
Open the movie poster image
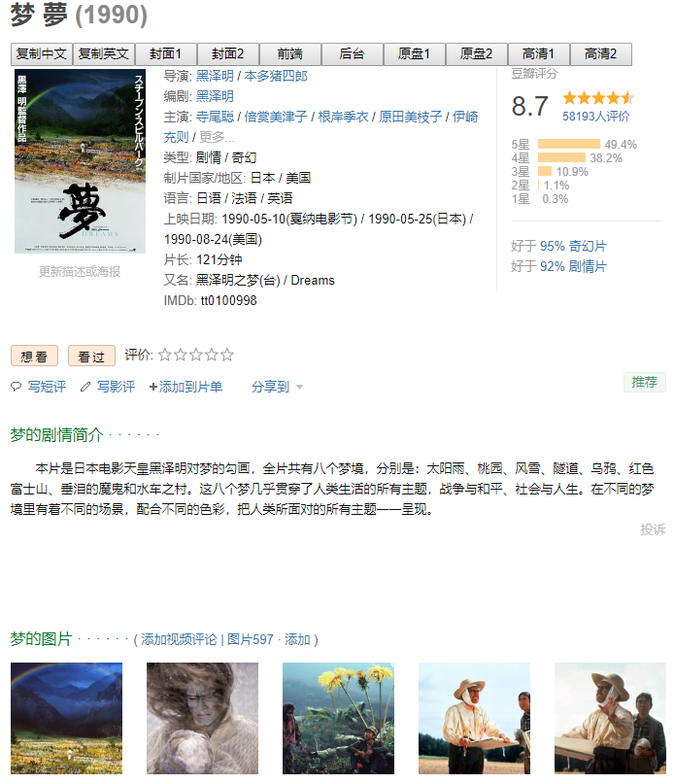[80, 161]
